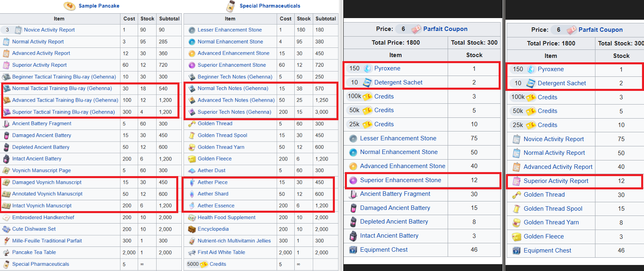Open Normal Activity Report link in right coupon table

coord(554,153)
